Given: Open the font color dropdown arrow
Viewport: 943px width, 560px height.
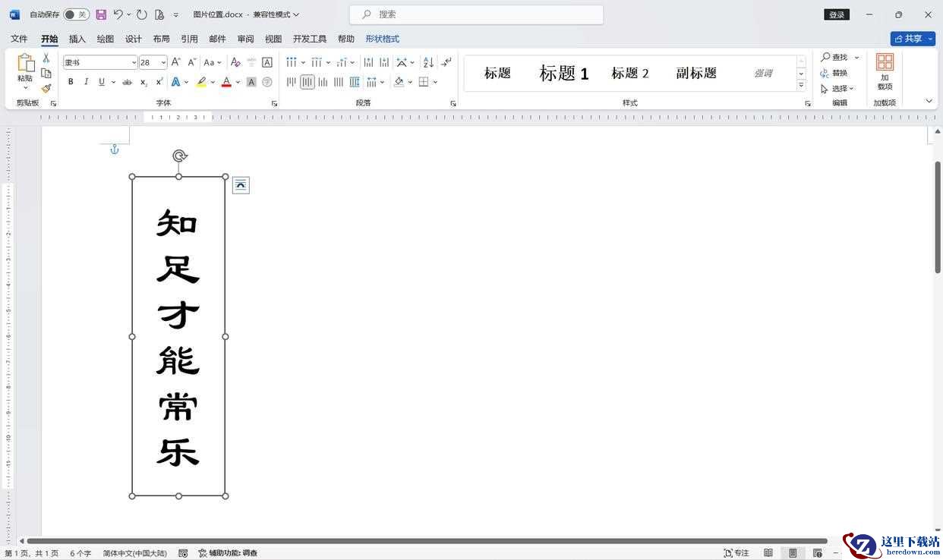Looking at the screenshot, I should (x=238, y=82).
